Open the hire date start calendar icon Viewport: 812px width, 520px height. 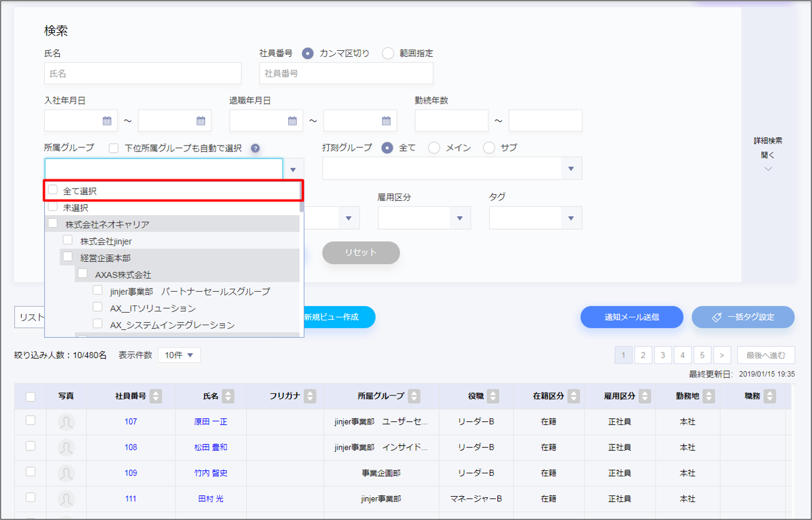(107, 121)
